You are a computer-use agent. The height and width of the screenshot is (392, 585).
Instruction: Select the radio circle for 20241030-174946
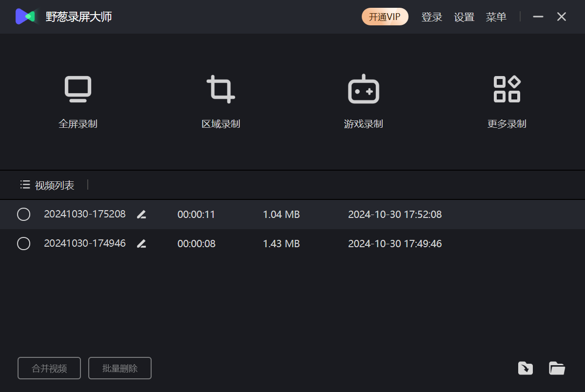click(23, 244)
